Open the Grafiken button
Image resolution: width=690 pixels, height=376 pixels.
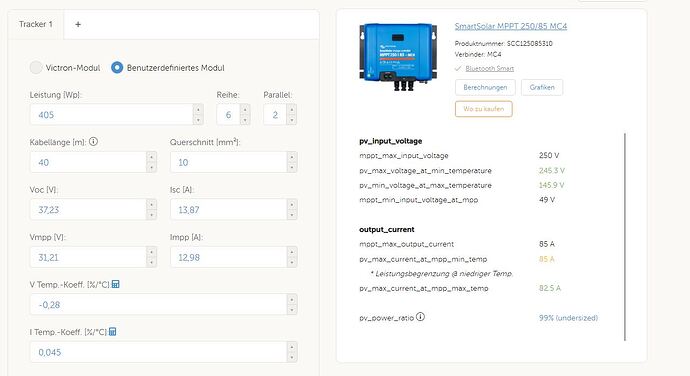tap(542, 87)
